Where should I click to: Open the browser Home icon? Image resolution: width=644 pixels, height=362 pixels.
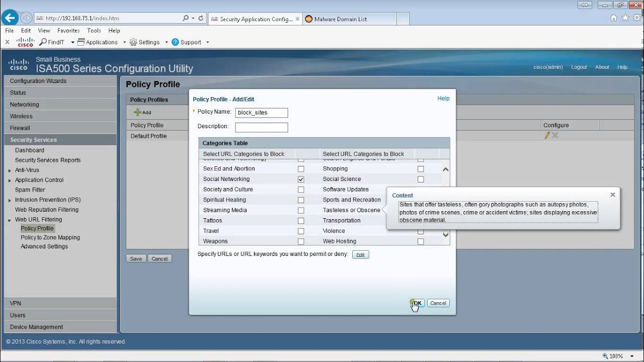point(613,18)
